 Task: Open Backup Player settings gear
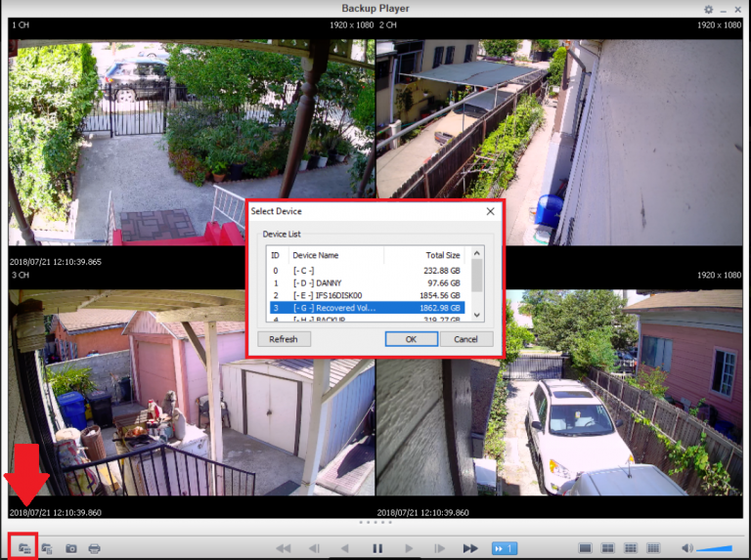tap(708, 9)
